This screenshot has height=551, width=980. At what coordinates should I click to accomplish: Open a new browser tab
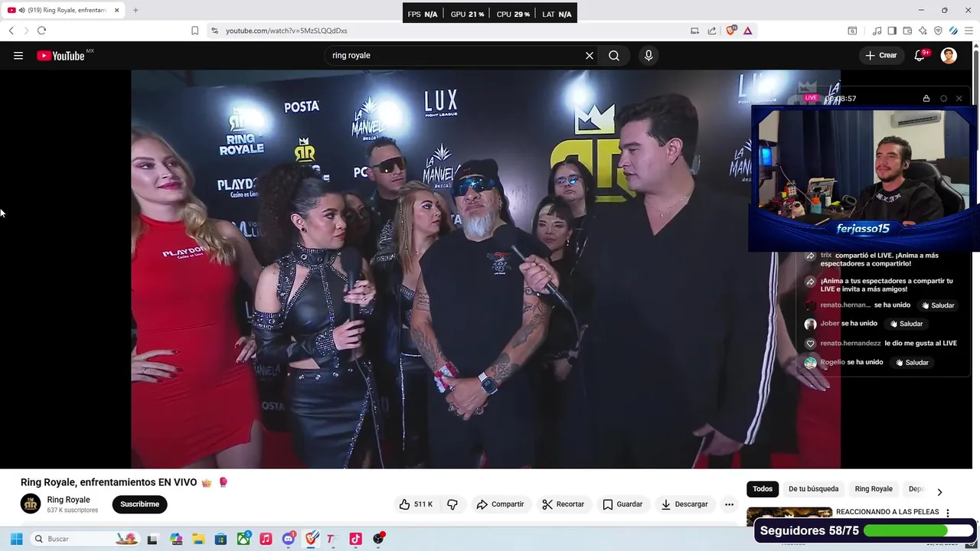click(x=136, y=10)
